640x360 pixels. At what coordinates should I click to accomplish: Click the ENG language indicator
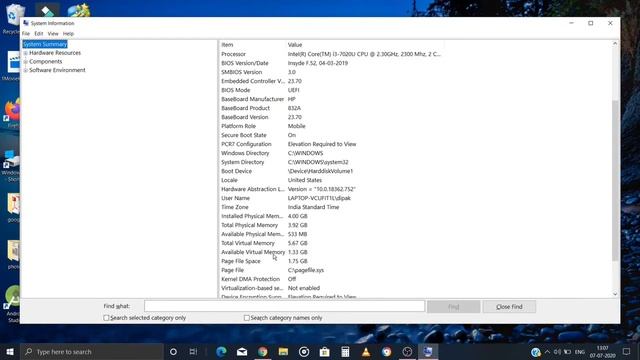tap(580, 352)
